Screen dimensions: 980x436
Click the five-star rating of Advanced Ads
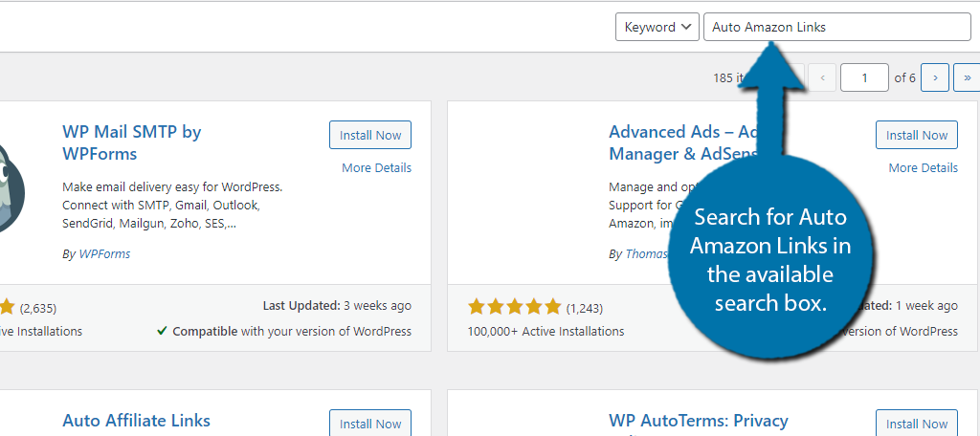pos(514,307)
